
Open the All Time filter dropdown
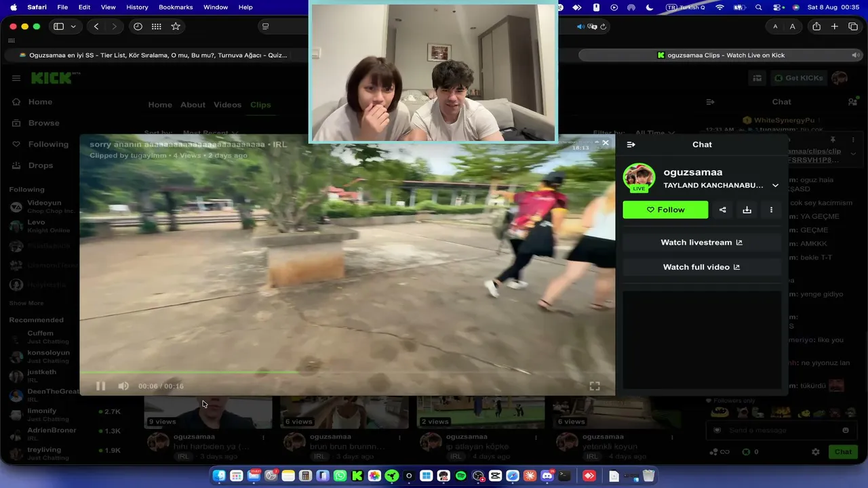pyautogui.click(x=654, y=133)
